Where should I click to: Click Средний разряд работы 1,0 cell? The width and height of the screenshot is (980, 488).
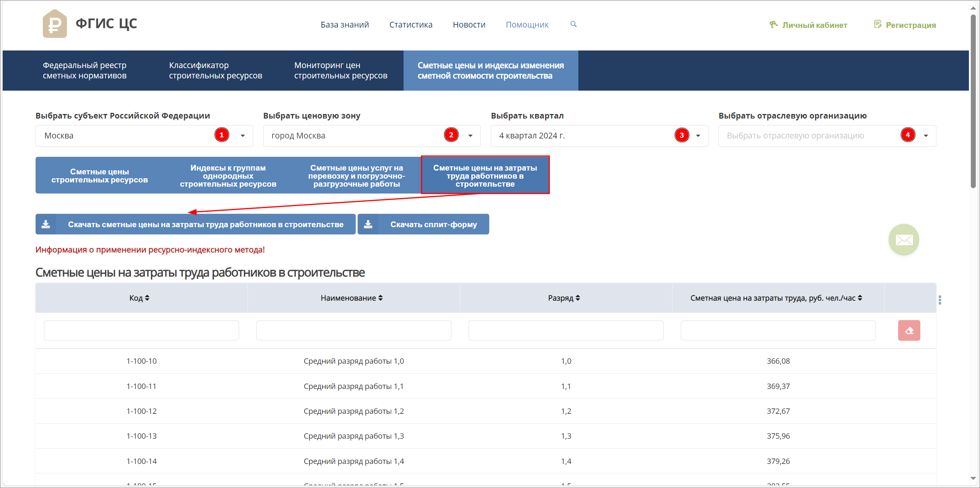pos(354,361)
